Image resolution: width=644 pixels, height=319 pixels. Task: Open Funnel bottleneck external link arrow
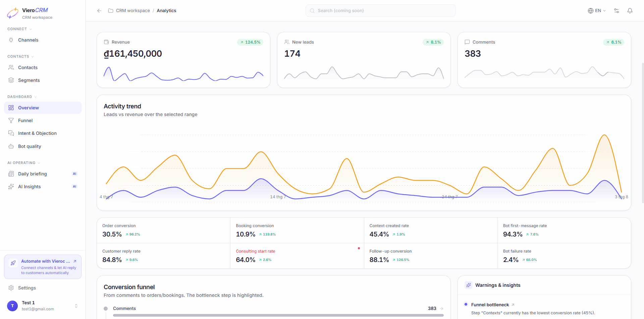pyautogui.click(x=513, y=305)
